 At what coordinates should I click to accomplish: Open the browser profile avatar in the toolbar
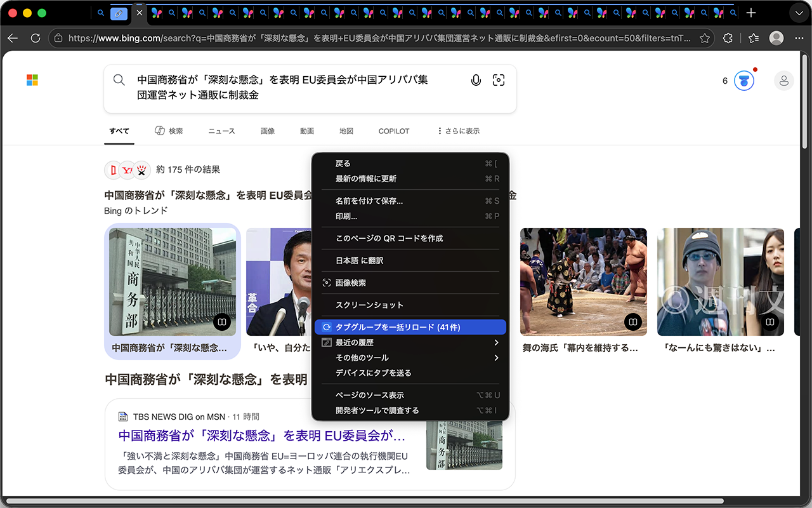(x=776, y=38)
